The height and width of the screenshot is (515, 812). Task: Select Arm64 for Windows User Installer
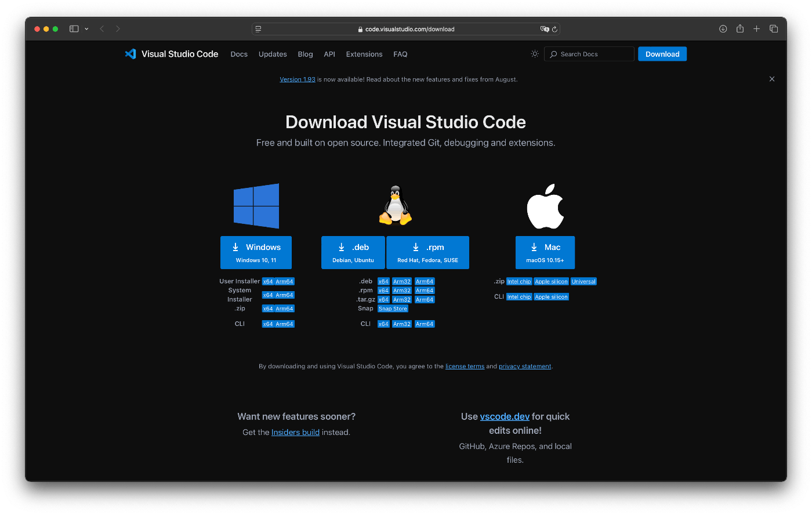tap(284, 282)
